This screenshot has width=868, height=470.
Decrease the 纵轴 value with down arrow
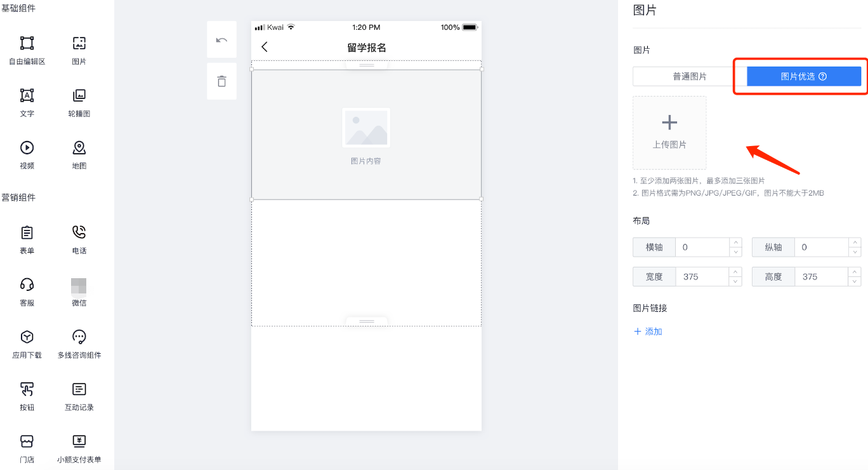point(855,252)
